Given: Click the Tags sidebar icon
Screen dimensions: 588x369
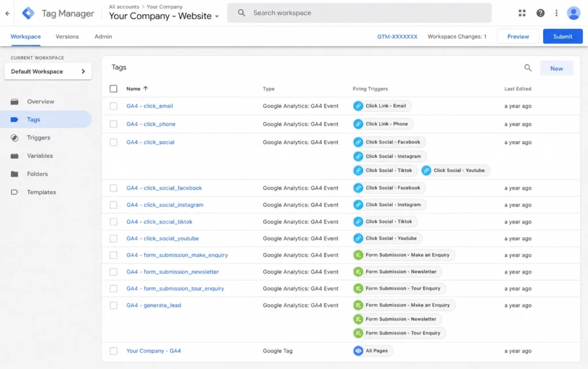Looking at the screenshot, I should click(x=14, y=120).
